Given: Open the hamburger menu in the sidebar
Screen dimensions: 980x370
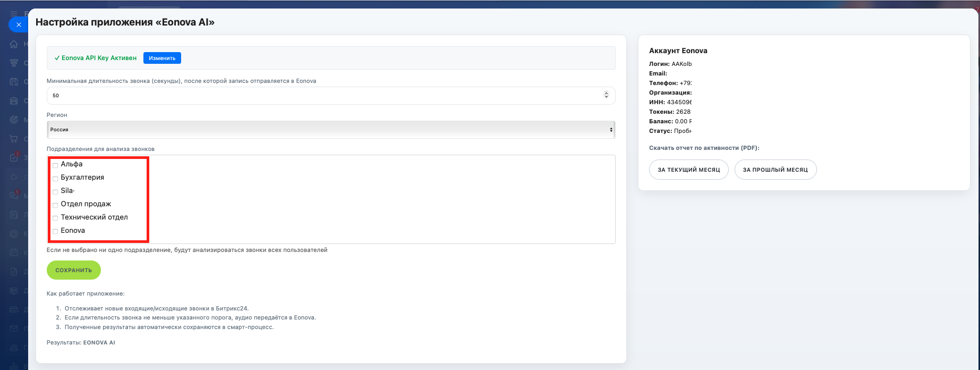Looking at the screenshot, I should point(14,14).
